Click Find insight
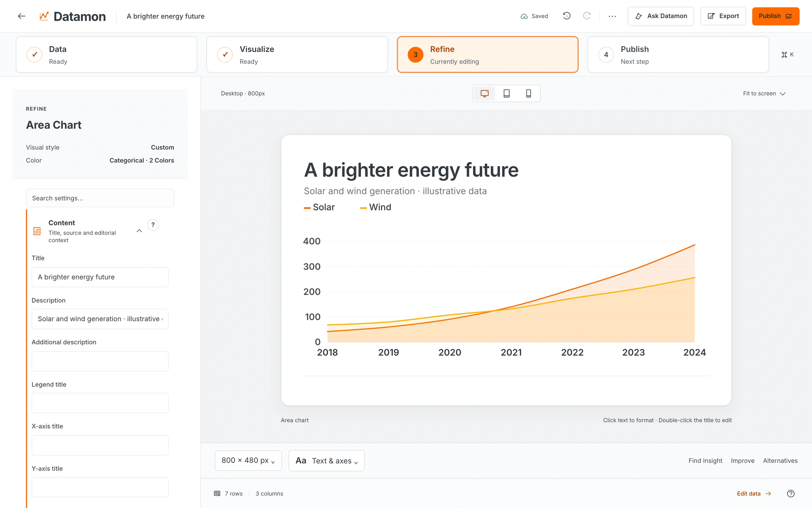This screenshot has width=812, height=508. pos(705,460)
